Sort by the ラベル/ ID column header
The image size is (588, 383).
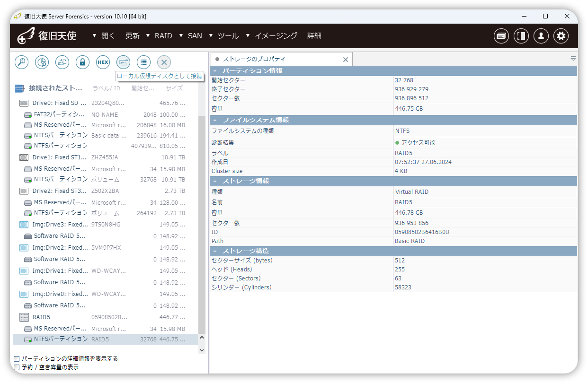point(107,88)
